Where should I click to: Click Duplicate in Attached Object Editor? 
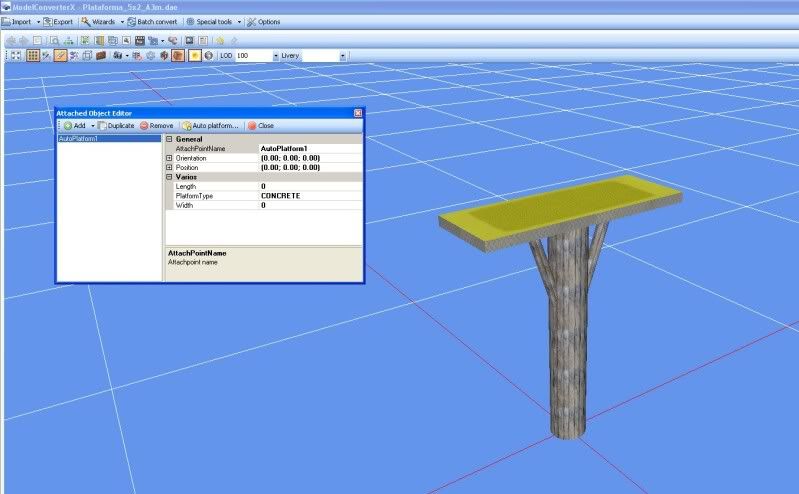click(116, 126)
